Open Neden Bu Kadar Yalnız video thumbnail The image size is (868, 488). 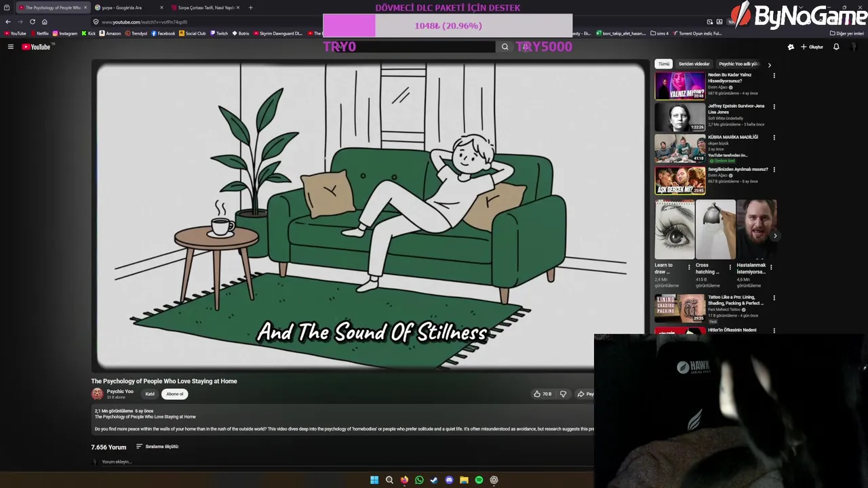point(679,86)
